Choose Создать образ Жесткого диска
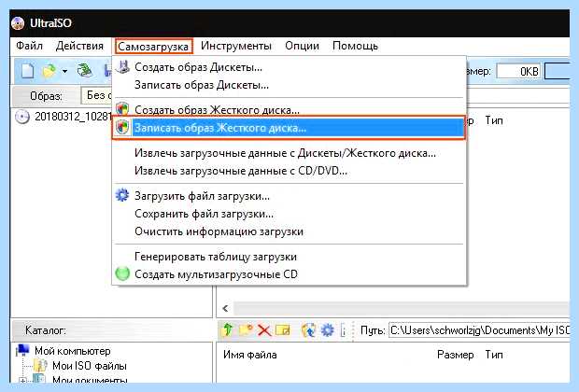This screenshot has width=579, height=392. coord(289,109)
